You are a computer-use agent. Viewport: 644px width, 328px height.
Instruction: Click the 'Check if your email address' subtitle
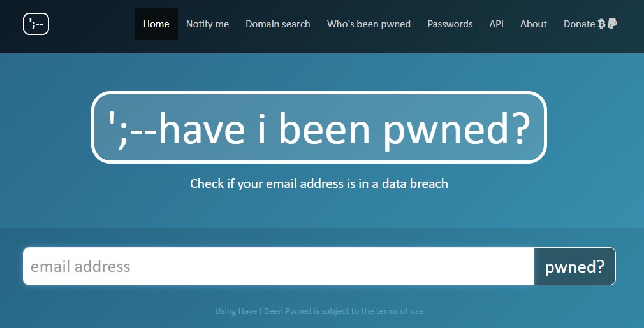[319, 183]
